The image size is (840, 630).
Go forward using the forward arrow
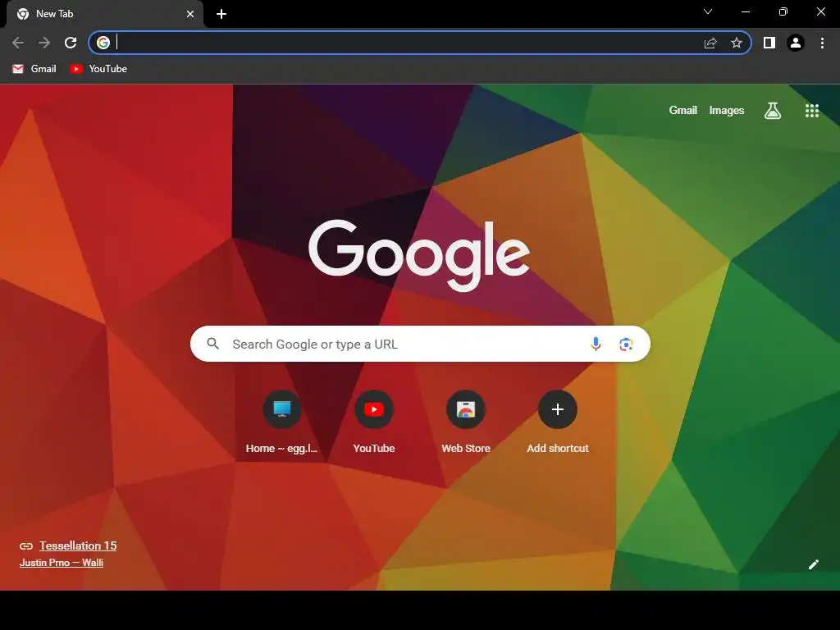pyautogui.click(x=44, y=43)
